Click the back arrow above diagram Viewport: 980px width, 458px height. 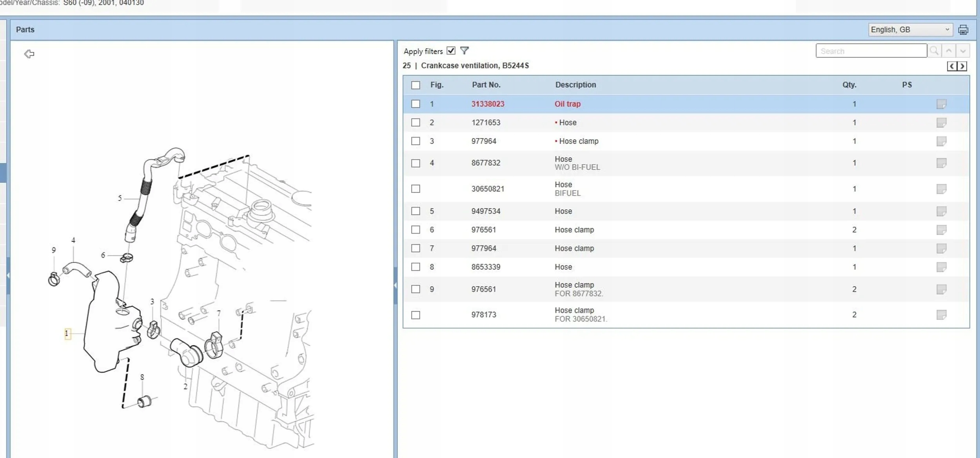coord(29,54)
